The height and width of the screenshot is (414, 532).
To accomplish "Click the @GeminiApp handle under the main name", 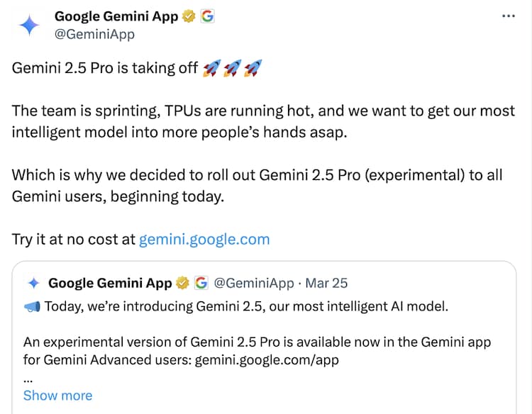I will (94, 34).
